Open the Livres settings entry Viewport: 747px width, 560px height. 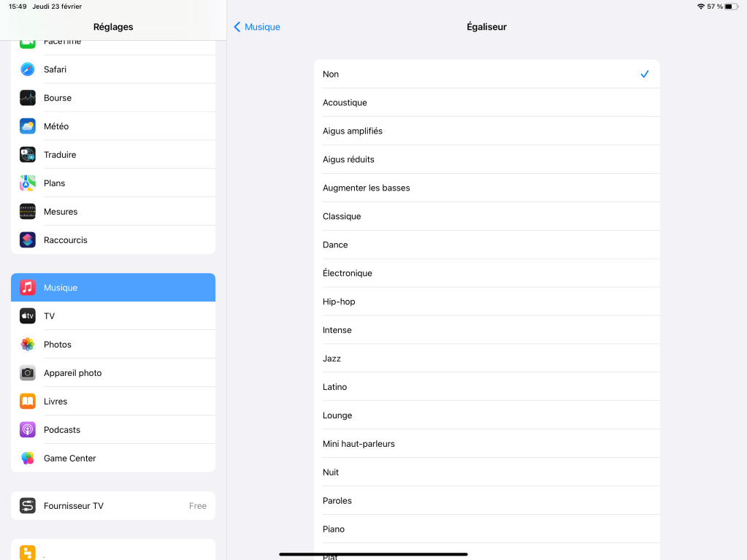click(113, 402)
